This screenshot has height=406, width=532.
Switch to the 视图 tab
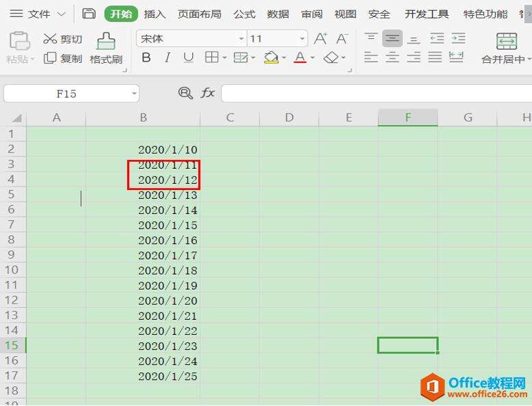click(345, 14)
